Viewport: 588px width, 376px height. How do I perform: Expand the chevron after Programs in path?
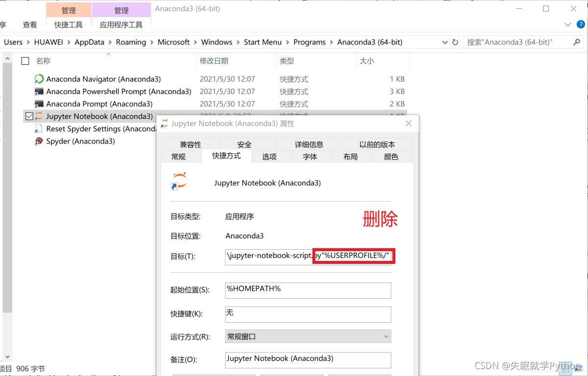coord(331,42)
